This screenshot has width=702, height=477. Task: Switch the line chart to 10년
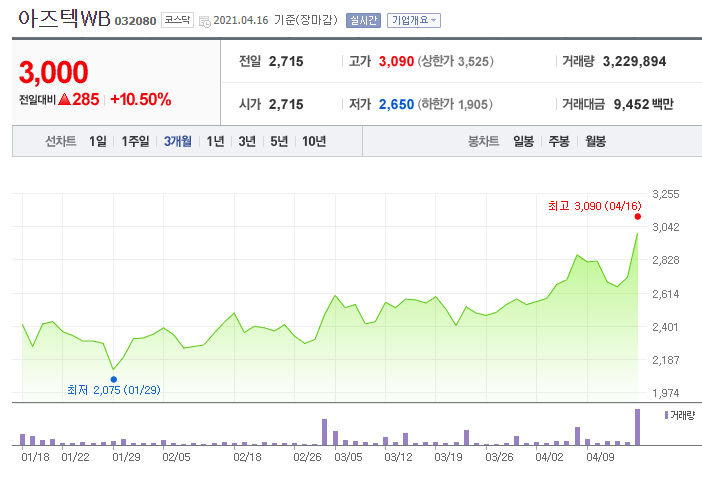pyautogui.click(x=314, y=142)
